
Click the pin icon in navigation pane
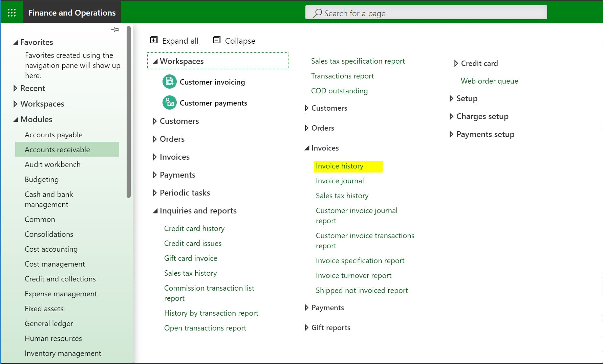115,30
